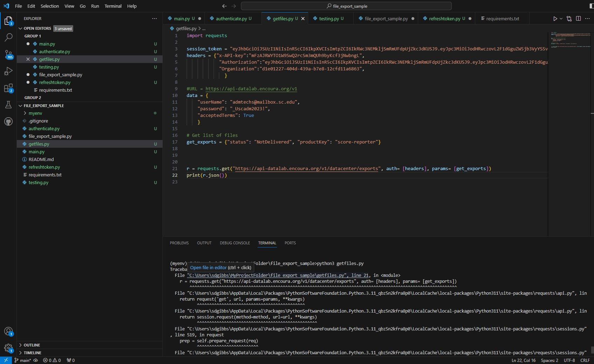Open the Edit menu

coord(31,6)
